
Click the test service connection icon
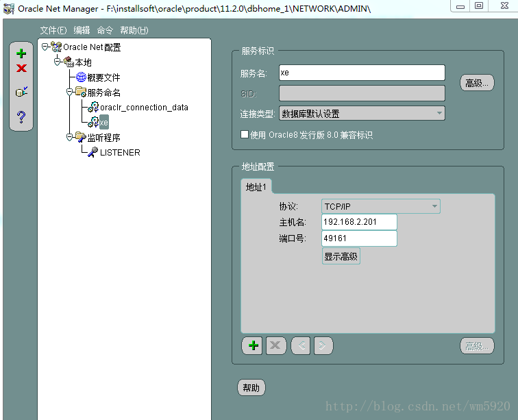(21, 92)
